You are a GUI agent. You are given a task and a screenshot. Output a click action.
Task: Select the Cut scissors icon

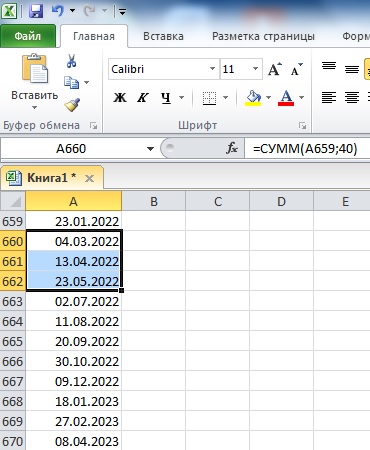[71, 61]
